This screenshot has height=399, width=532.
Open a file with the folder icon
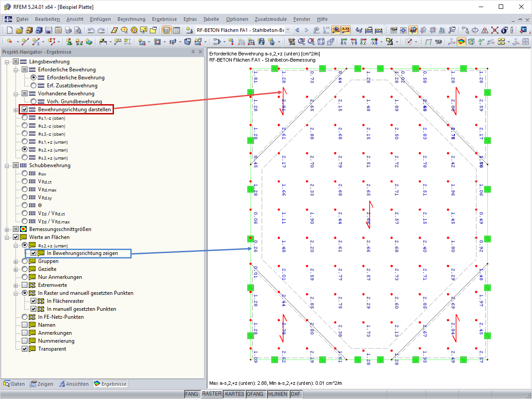(20, 30)
